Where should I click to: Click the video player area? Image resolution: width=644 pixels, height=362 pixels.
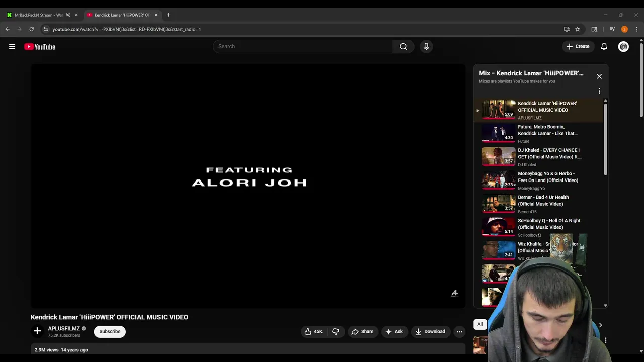coord(248,186)
